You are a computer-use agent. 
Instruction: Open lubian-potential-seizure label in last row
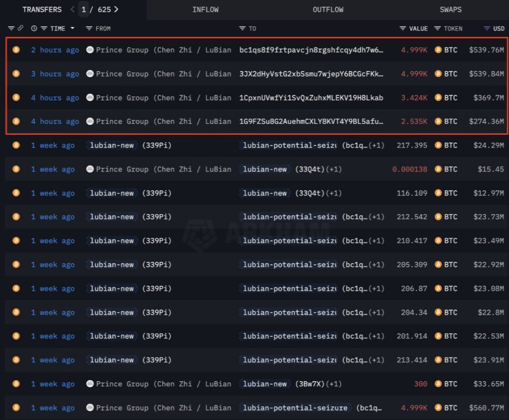tap(295, 408)
